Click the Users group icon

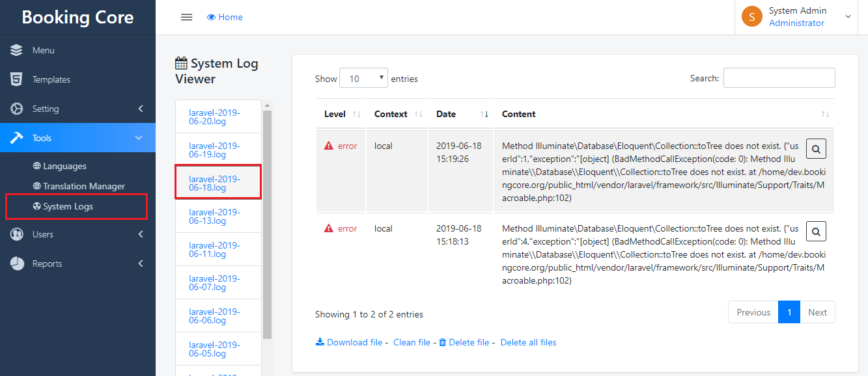point(17,234)
